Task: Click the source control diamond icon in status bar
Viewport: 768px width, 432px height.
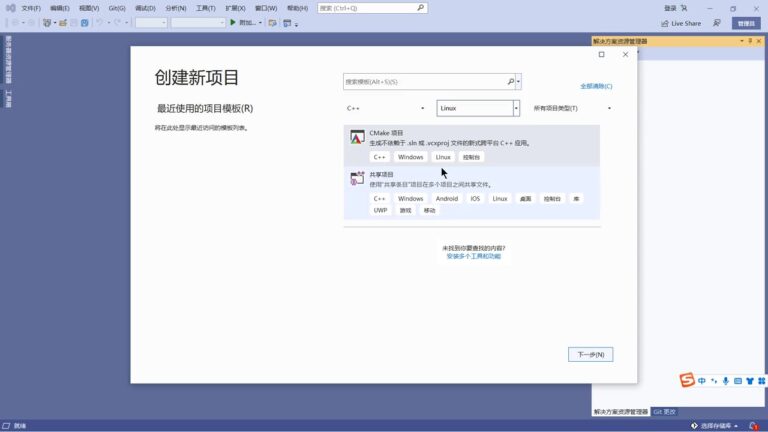Action: click(x=694, y=426)
